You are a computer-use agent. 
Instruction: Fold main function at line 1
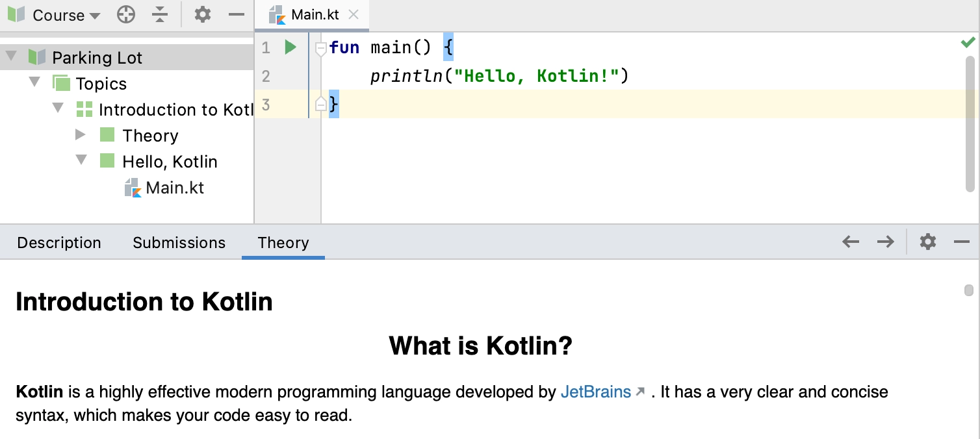pyautogui.click(x=320, y=47)
